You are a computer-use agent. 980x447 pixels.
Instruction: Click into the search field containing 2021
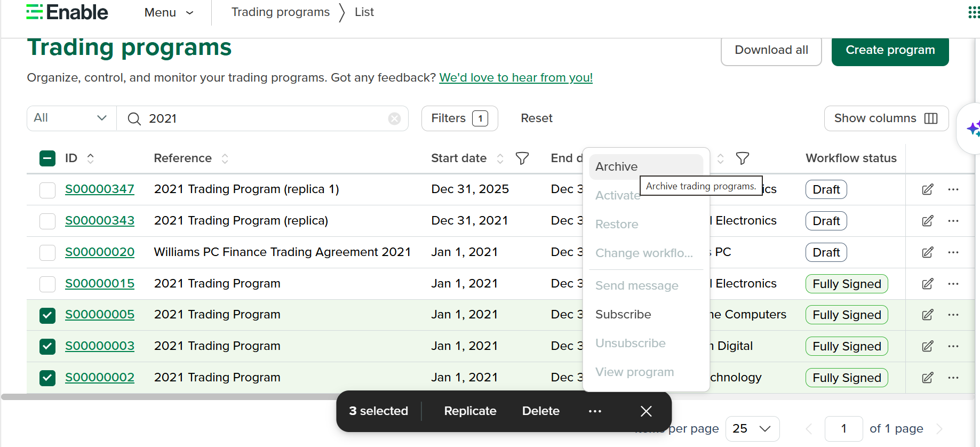pos(261,118)
